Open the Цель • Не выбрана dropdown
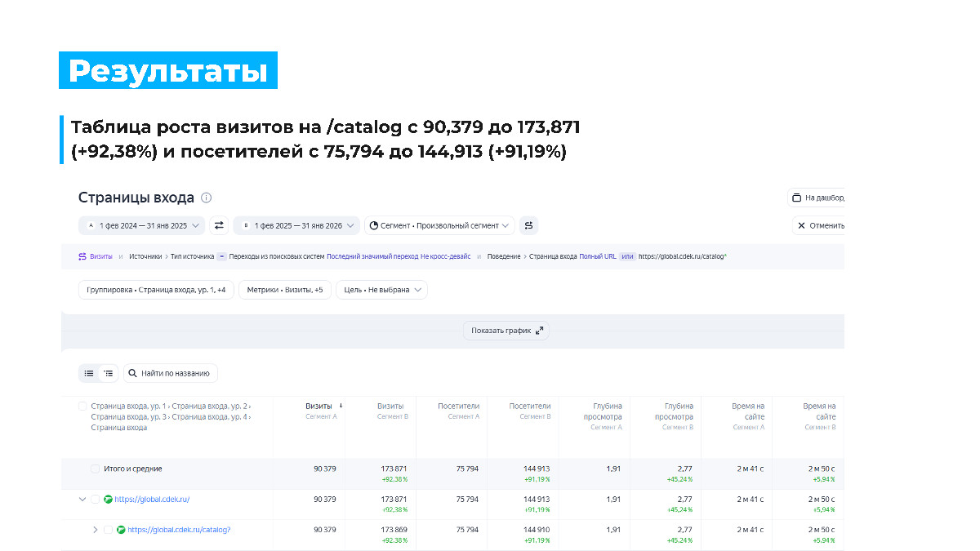 tap(382, 290)
